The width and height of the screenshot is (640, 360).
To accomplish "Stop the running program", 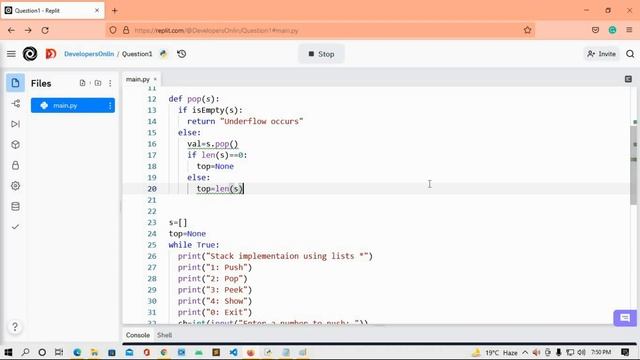I will tap(321, 54).
